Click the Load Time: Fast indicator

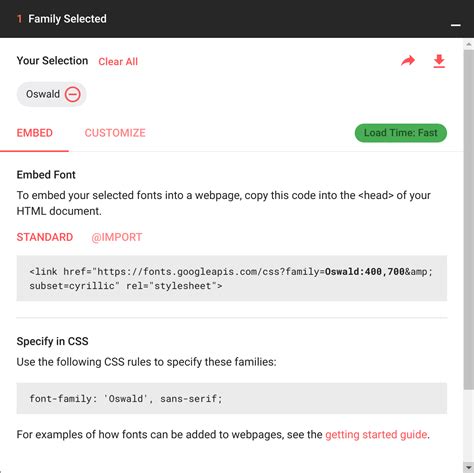click(401, 133)
